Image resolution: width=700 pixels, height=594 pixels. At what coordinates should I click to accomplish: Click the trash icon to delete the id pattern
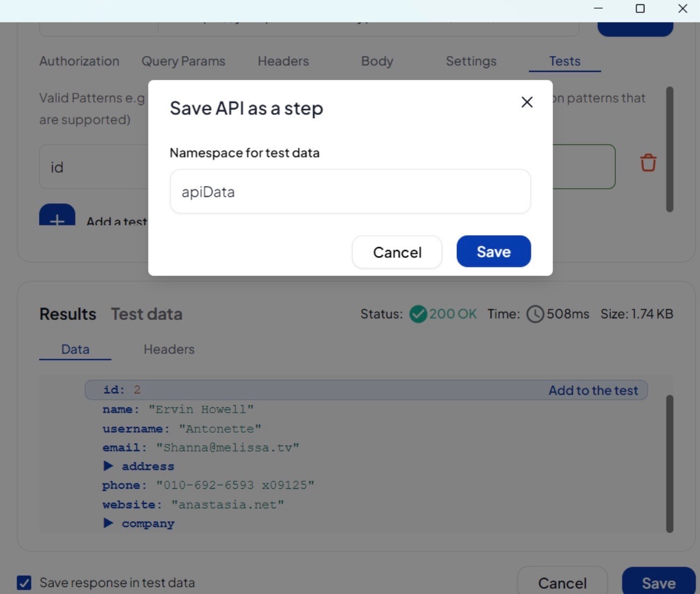(647, 162)
